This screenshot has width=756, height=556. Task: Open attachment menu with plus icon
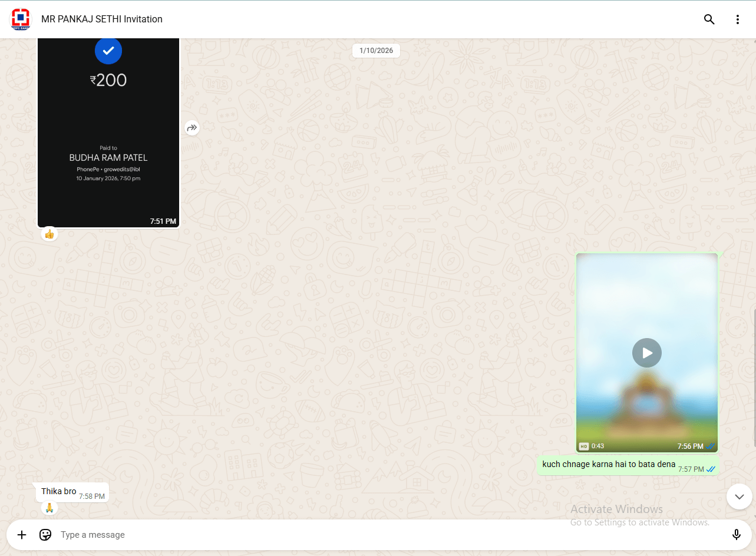(22, 535)
